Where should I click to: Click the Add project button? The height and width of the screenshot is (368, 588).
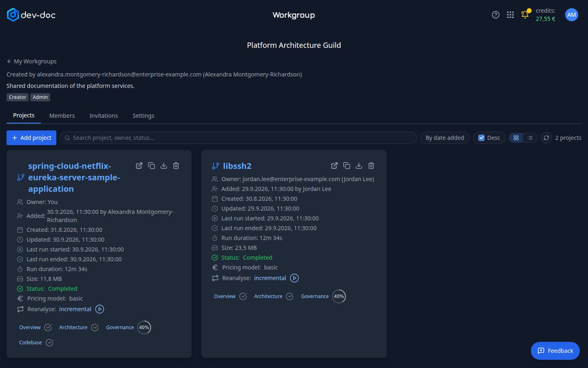(x=31, y=138)
